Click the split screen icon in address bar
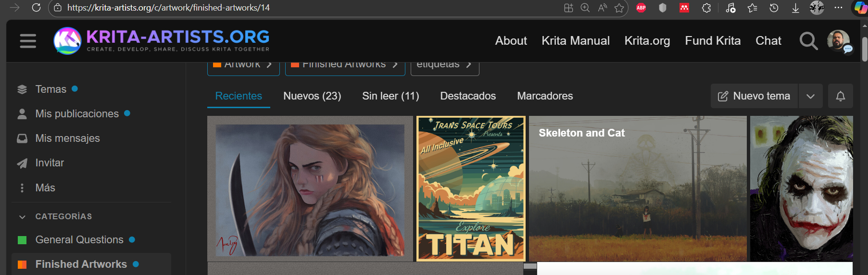 568,8
